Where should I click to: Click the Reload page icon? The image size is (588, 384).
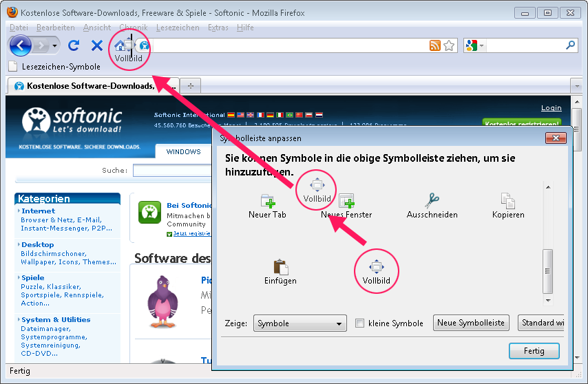(74, 45)
